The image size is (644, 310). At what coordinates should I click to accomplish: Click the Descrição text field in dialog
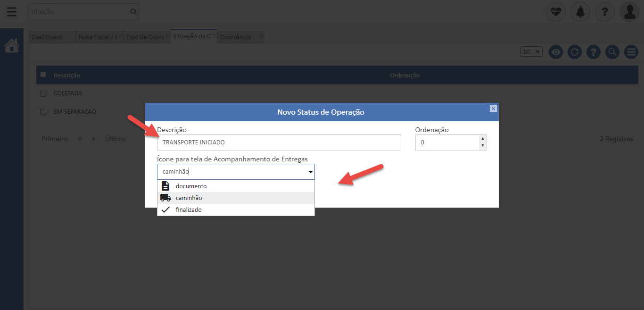coord(279,142)
